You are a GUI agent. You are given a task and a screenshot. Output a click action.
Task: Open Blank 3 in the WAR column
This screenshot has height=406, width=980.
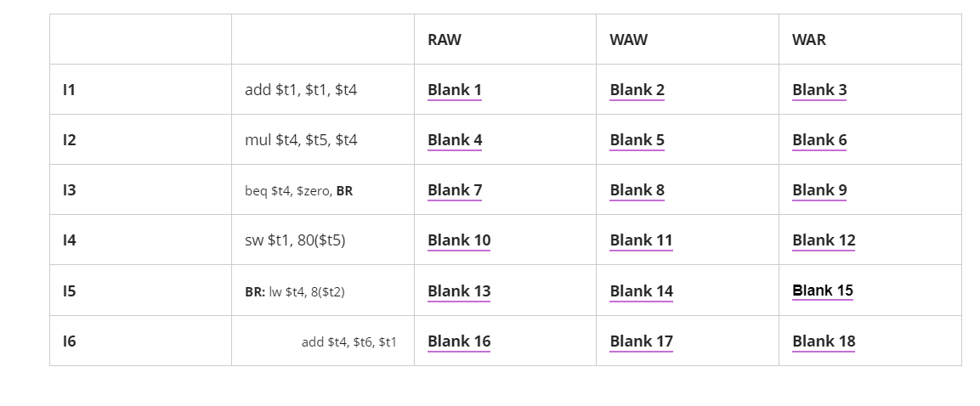[819, 90]
